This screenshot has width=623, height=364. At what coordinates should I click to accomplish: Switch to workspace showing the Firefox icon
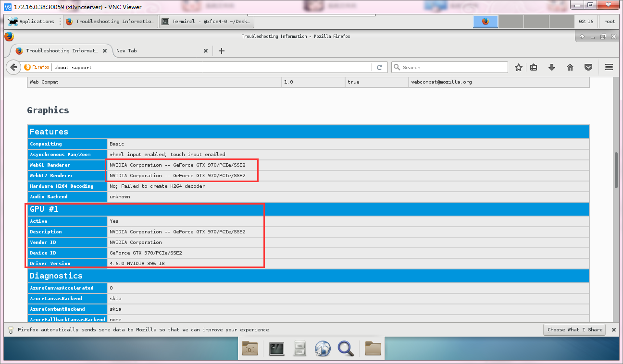486,22
